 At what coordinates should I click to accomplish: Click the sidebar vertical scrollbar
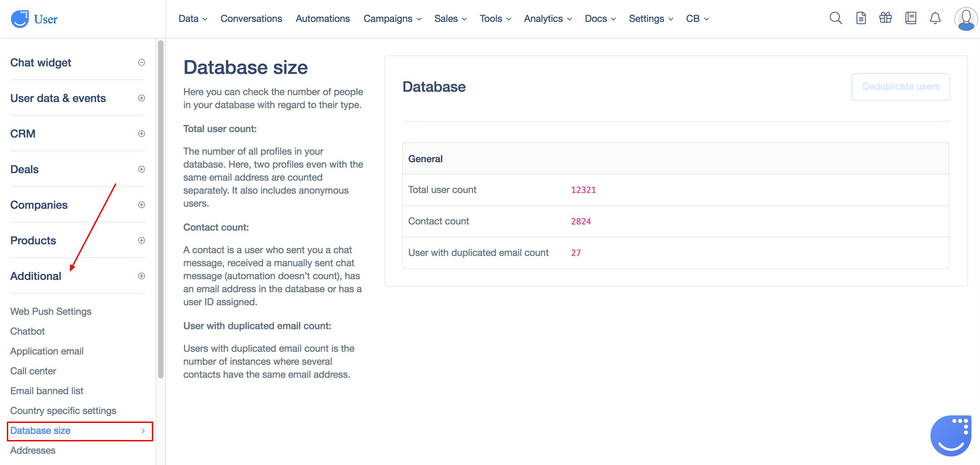click(160, 209)
